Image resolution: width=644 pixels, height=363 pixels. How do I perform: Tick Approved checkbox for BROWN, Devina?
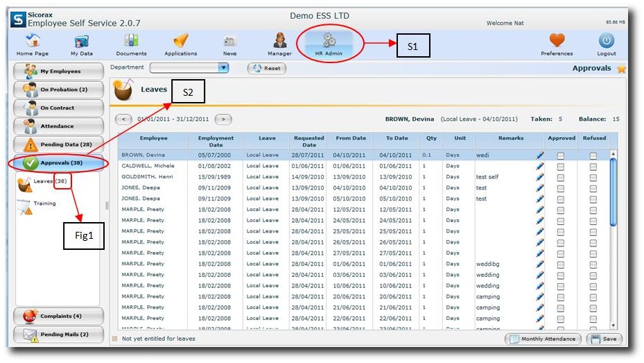pyautogui.click(x=561, y=155)
